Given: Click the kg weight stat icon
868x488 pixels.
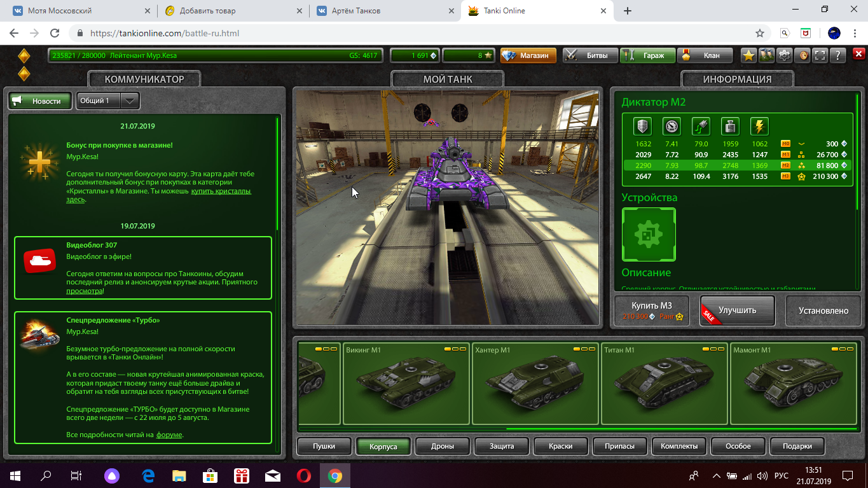Looking at the screenshot, I should [730, 126].
